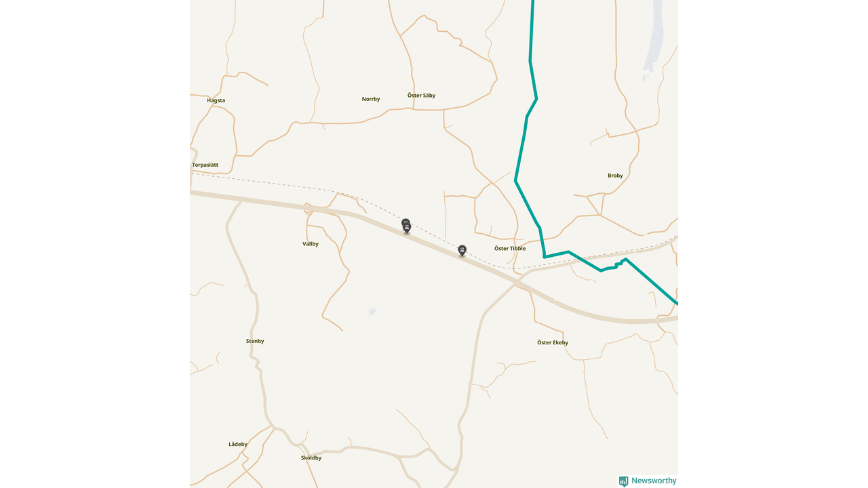
Task: Select the Broby place label
Action: tap(615, 176)
